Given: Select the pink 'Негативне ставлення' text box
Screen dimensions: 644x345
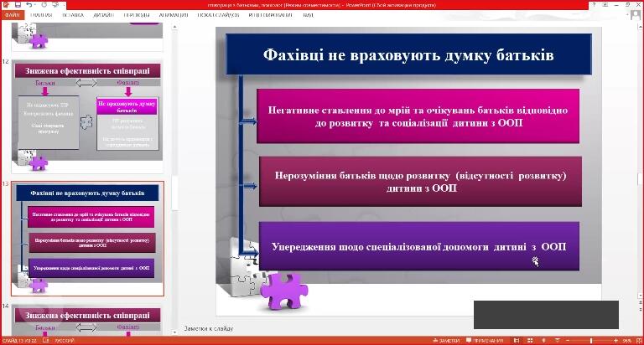Looking at the screenshot, I should pos(418,116).
